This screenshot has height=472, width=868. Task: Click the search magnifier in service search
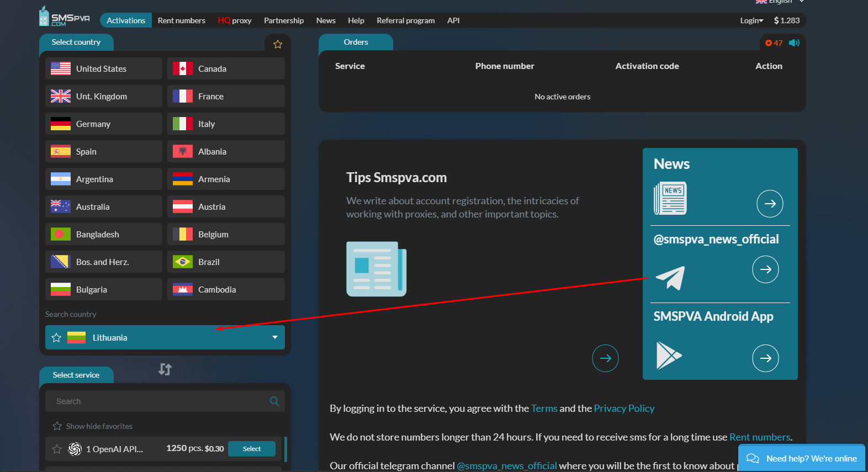click(x=274, y=401)
